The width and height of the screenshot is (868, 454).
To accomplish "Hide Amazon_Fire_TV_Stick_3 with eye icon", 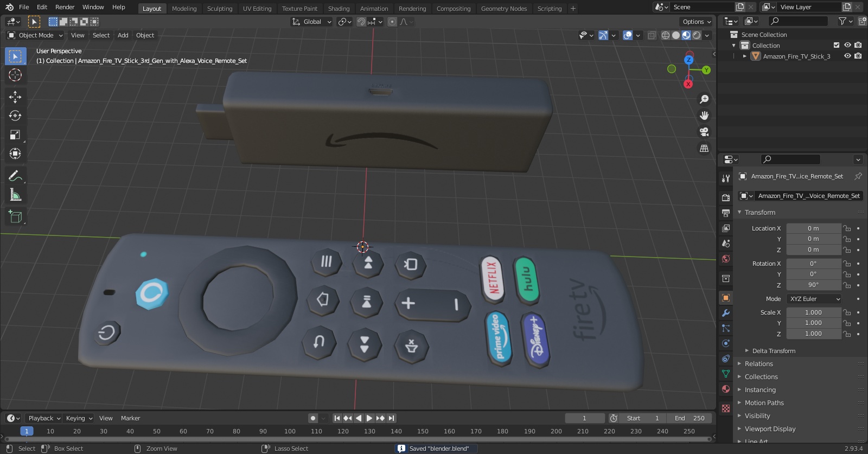I will (x=847, y=56).
